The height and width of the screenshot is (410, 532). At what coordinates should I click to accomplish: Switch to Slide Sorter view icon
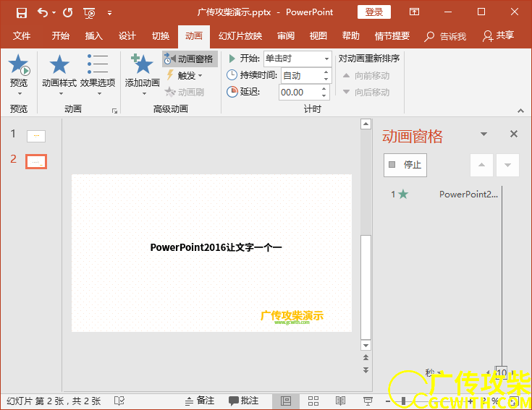point(313,401)
